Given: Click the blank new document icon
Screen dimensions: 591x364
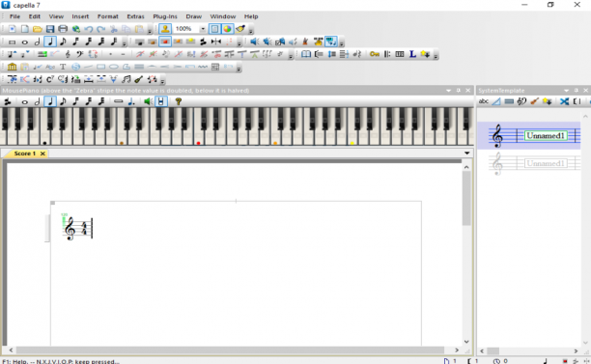Looking at the screenshot, I should 24,29.
